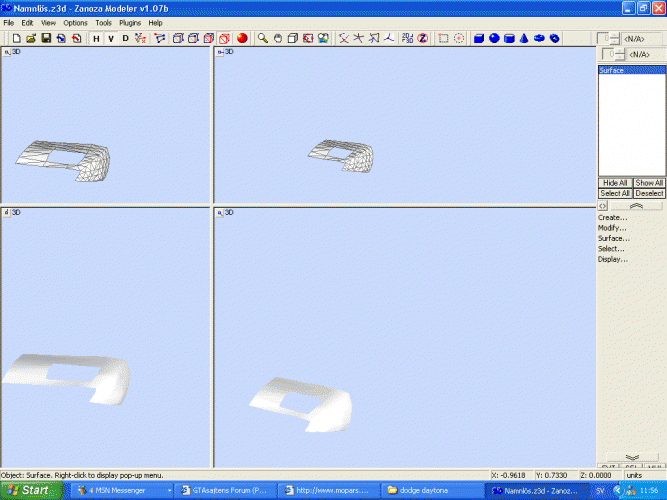This screenshot has height=500, width=667.
Task: Click the Hide All button
Action: (x=614, y=183)
